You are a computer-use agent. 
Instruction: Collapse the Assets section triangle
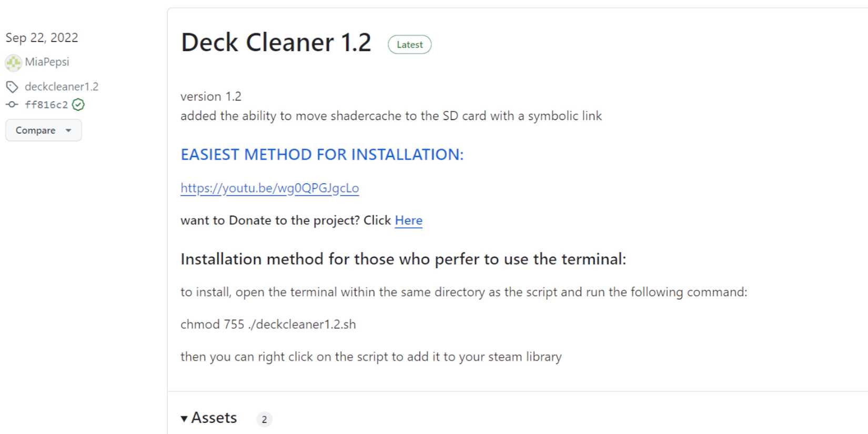[x=184, y=418]
